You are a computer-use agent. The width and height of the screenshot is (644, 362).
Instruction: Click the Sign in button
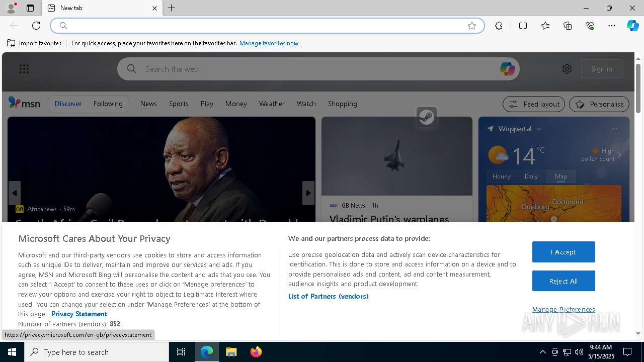(x=602, y=69)
